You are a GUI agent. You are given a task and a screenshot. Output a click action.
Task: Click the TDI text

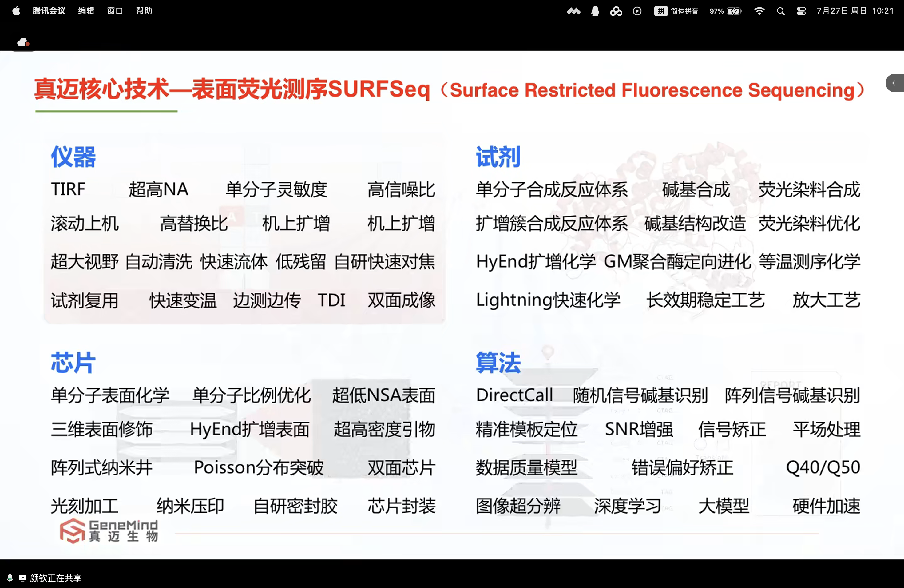(x=331, y=300)
